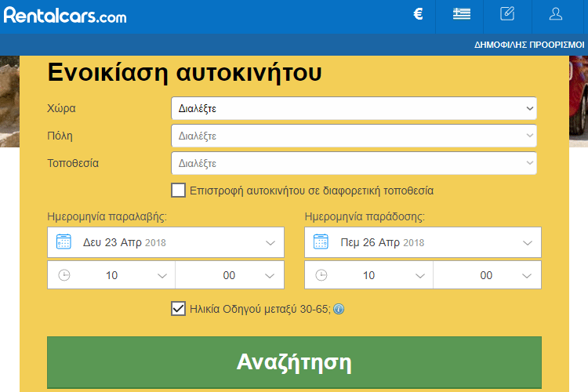Open the Πόλη city dropdown
Image resolution: width=588 pixels, height=392 pixels.
click(x=354, y=136)
